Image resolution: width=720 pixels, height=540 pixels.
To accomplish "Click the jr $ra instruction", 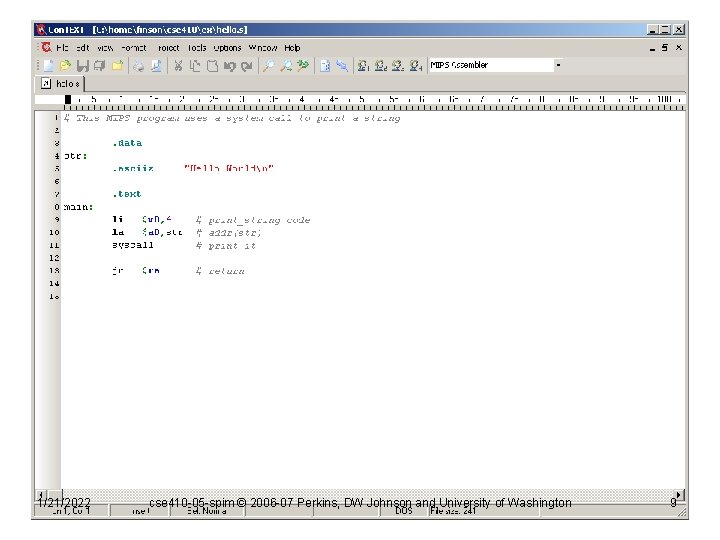I will 136,270.
